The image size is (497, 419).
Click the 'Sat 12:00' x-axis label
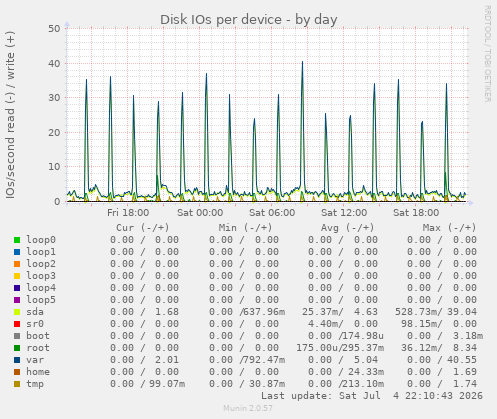click(344, 213)
